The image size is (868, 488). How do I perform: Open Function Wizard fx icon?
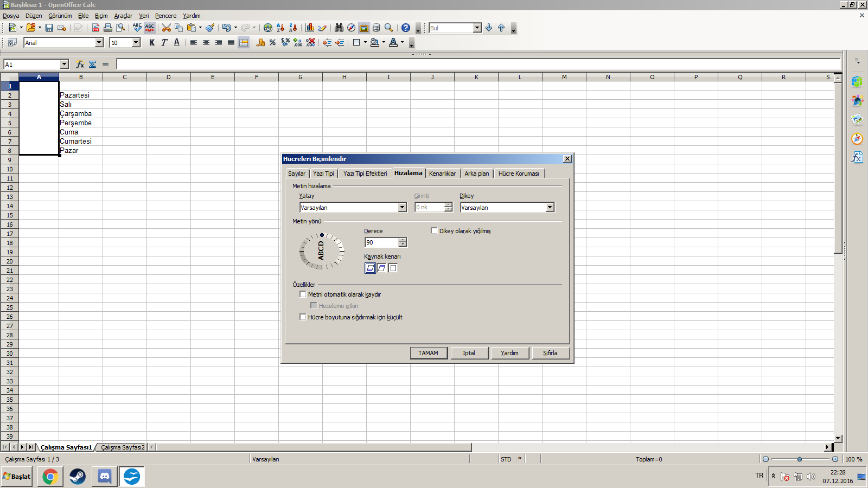tap(80, 65)
